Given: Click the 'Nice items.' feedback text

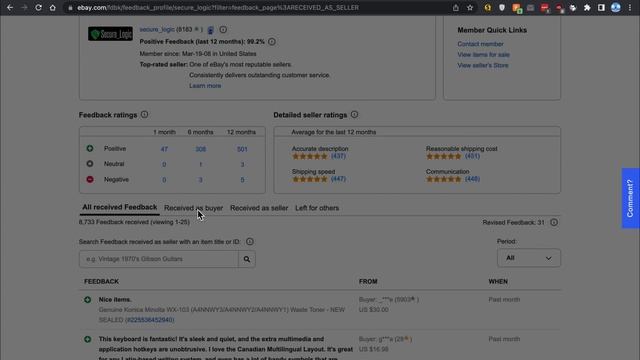Looking at the screenshot, I should (115, 300).
